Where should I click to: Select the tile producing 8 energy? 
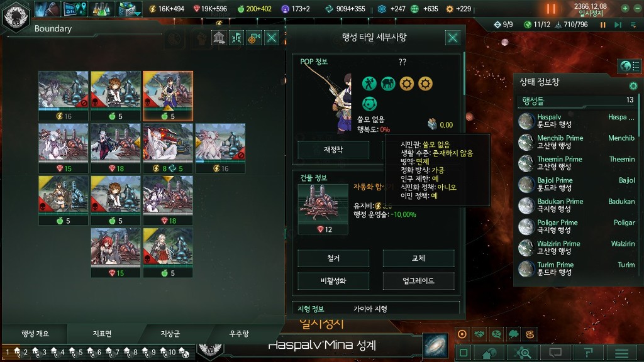coord(168,148)
